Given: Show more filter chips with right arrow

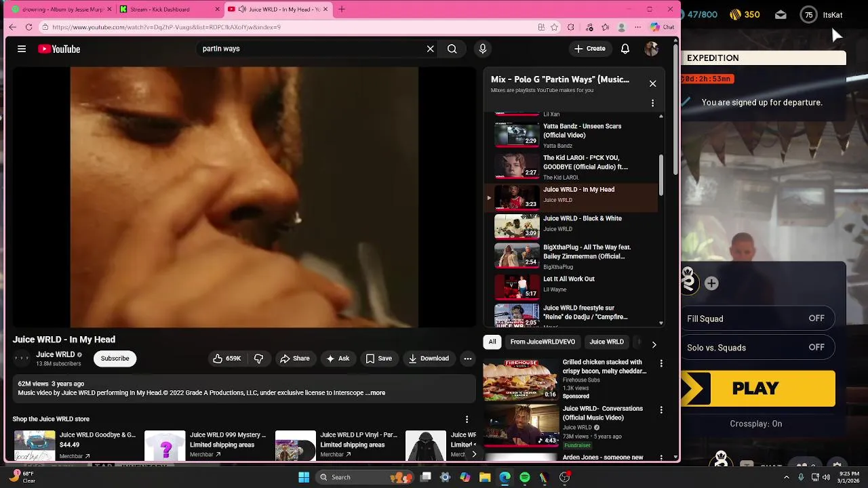Looking at the screenshot, I should pyautogui.click(x=654, y=344).
